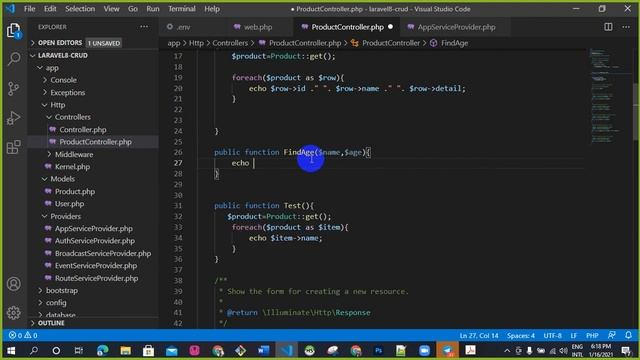Expand the config folder
Screen dimensions: 640x360
93,302
